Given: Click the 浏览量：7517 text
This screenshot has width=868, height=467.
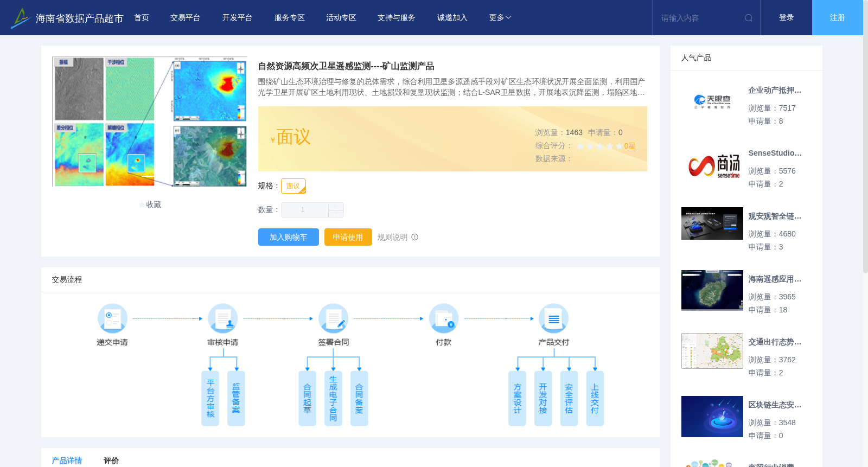Looking at the screenshot, I should pos(772,108).
